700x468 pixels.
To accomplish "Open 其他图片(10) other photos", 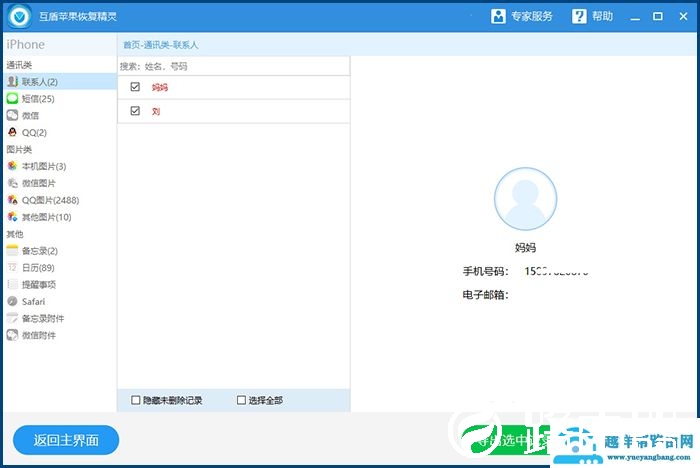I will coord(46,217).
